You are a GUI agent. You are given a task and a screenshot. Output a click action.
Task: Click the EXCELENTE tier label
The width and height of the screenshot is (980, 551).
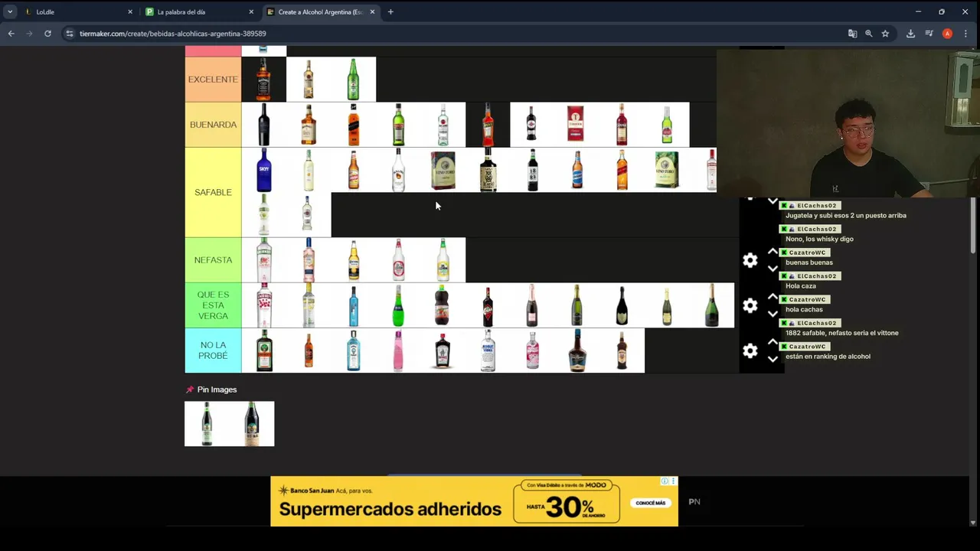pyautogui.click(x=213, y=80)
